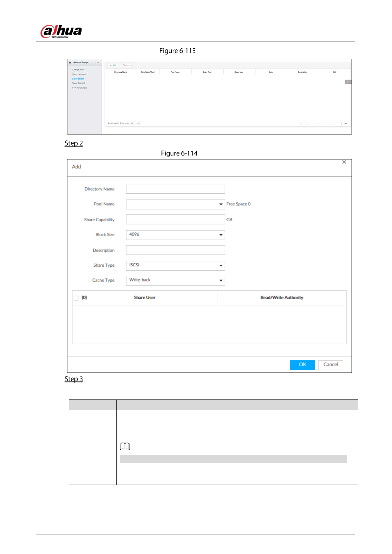
Task: Open FTP Parameters in the sidebar
Action: [80, 88]
